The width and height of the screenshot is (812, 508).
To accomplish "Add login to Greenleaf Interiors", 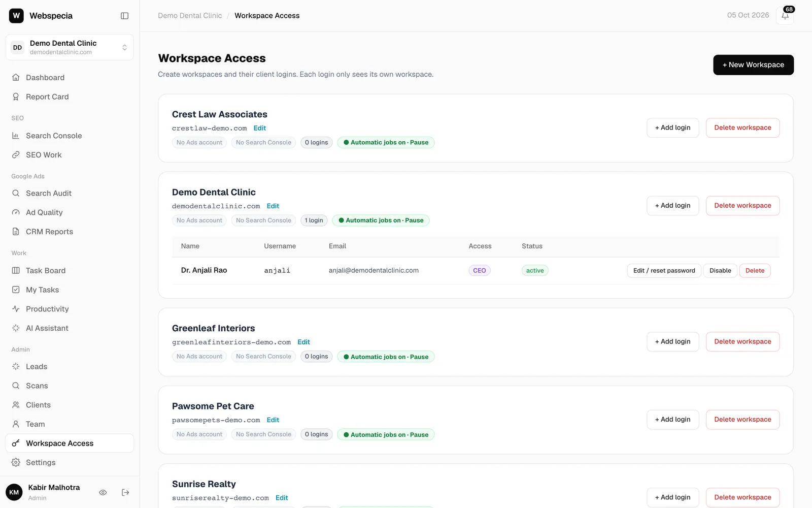I will tap(672, 342).
